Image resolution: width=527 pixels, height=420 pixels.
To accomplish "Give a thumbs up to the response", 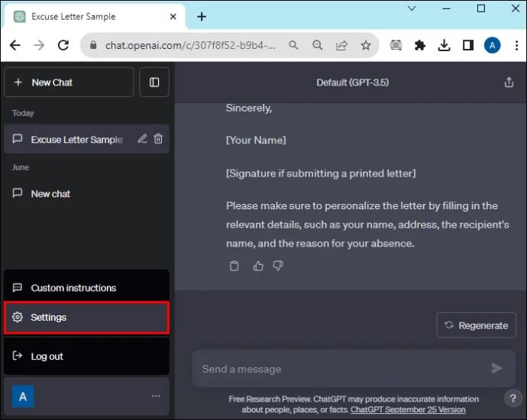I will pyautogui.click(x=258, y=266).
